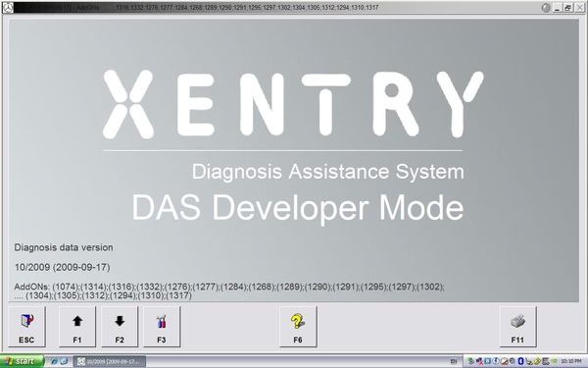Screen dimensions: 588x368
Task: Click the round title bar button left of minimize
Action: tap(546, 8)
